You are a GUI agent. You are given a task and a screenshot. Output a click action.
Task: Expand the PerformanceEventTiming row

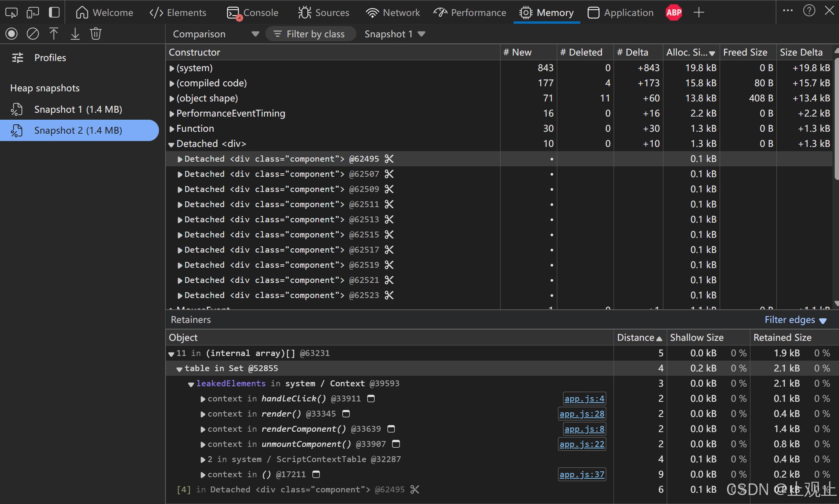pos(172,114)
